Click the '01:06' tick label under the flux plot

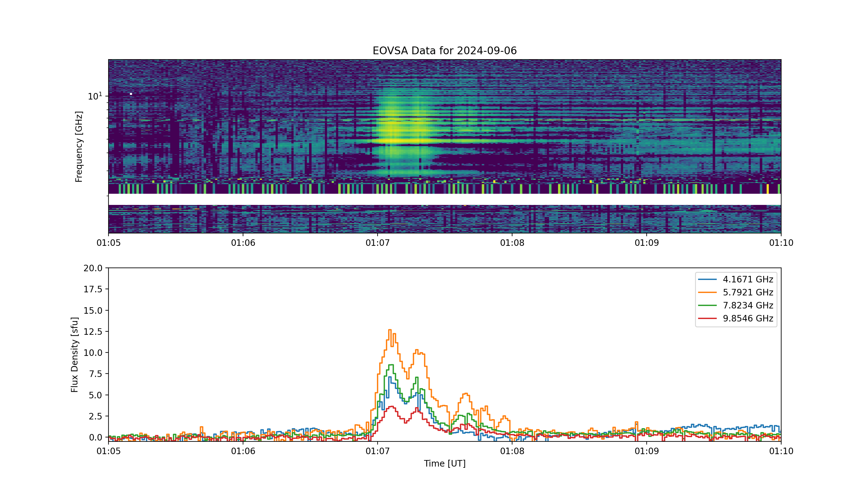coord(243,451)
